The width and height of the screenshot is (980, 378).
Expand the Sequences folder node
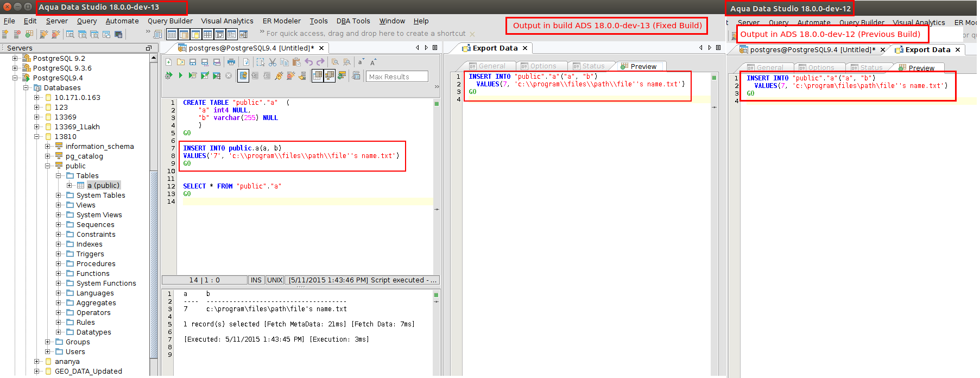coord(58,224)
